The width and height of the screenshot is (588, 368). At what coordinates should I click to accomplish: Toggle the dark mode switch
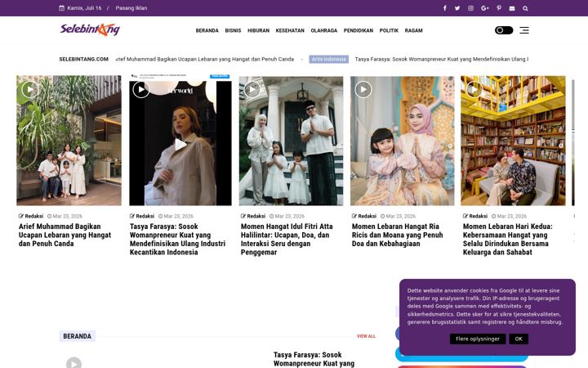click(x=504, y=30)
